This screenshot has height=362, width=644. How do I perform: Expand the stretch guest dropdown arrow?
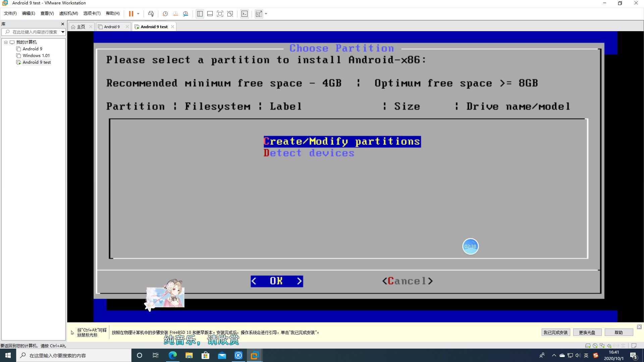point(266,14)
